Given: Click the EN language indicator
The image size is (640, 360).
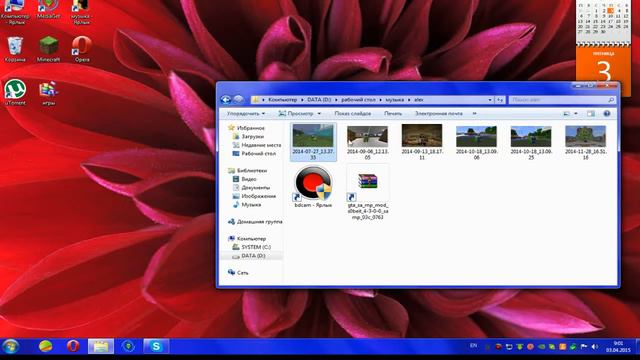Looking at the screenshot, I should point(473,346).
